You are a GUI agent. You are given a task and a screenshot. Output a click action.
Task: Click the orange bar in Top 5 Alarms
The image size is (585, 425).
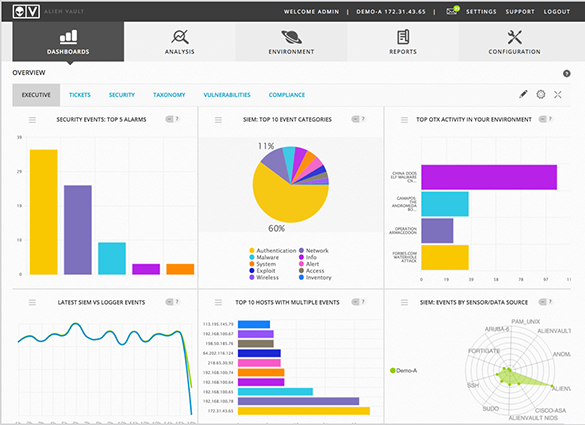point(180,269)
